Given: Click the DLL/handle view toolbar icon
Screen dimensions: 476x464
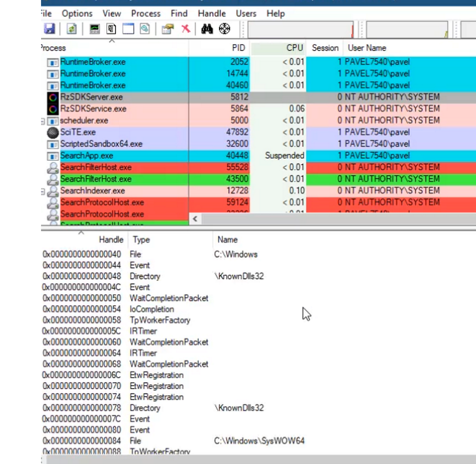Looking at the screenshot, I should (145, 29).
